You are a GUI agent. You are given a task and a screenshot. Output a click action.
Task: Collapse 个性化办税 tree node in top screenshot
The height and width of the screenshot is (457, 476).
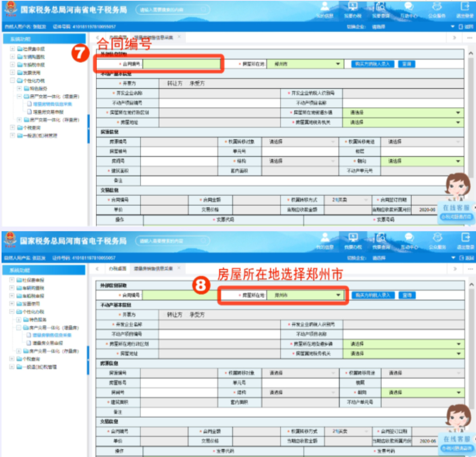12,80
